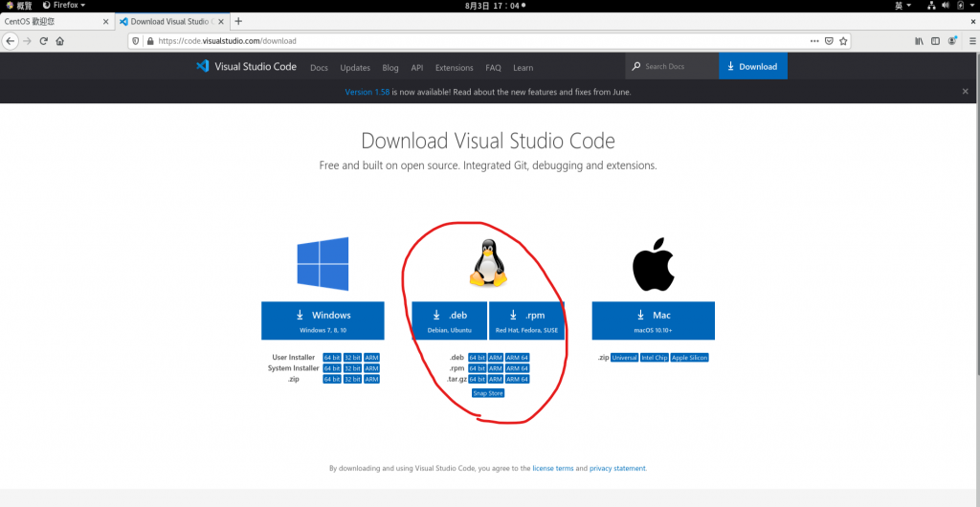Image resolution: width=980 pixels, height=507 pixels.
Task: Open the volume speaker icon in top bar
Action: click(x=945, y=5)
